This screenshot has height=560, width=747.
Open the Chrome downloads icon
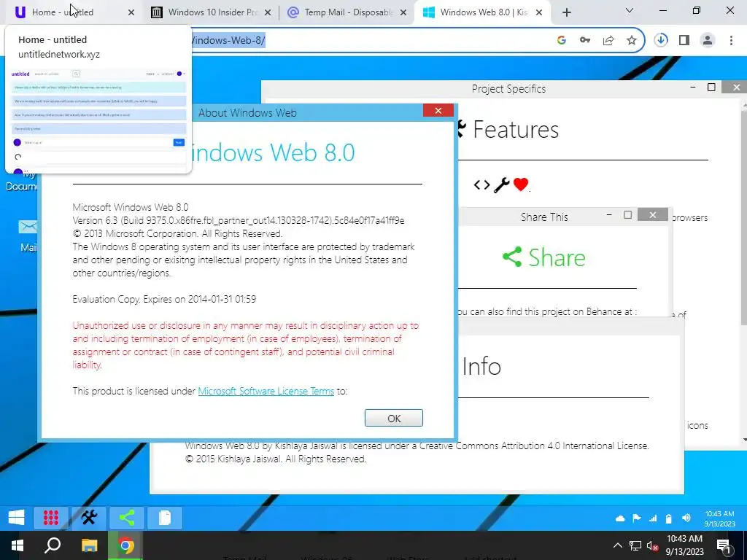(661, 41)
